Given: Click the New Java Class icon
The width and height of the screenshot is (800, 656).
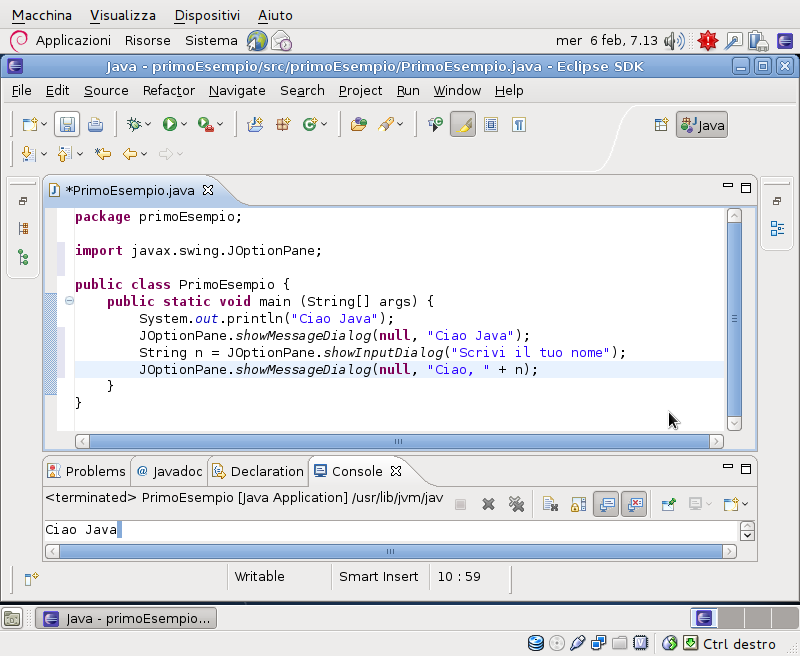Looking at the screenshot, I should tap(310, 124).
